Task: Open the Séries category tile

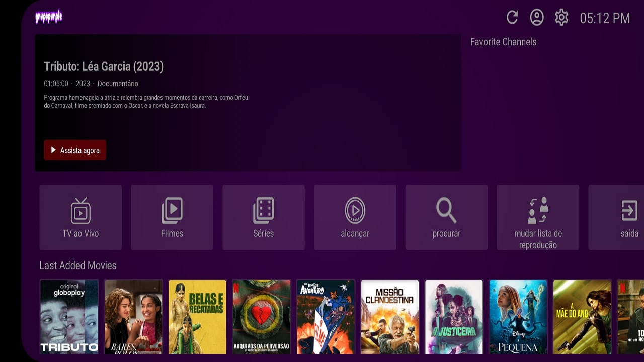Action: tap(264, 217)
